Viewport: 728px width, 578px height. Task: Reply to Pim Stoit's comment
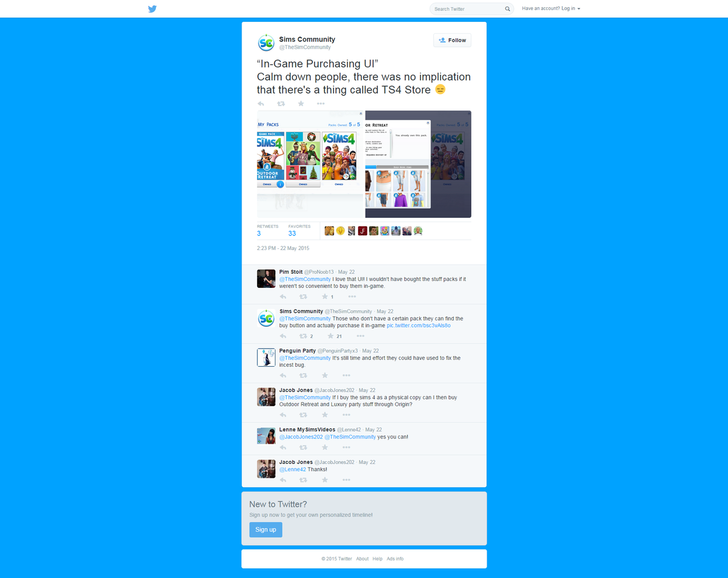(x=283, y=296)
